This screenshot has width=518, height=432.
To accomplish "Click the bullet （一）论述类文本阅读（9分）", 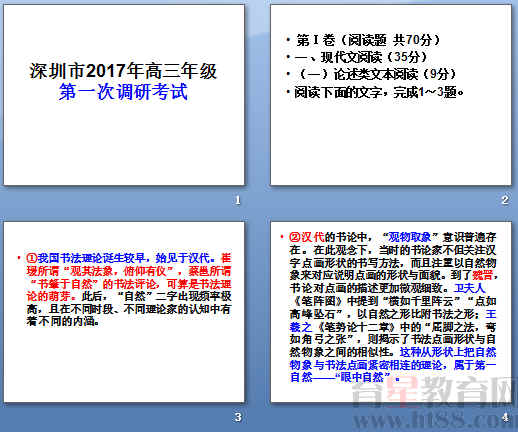I will [376, 74].
